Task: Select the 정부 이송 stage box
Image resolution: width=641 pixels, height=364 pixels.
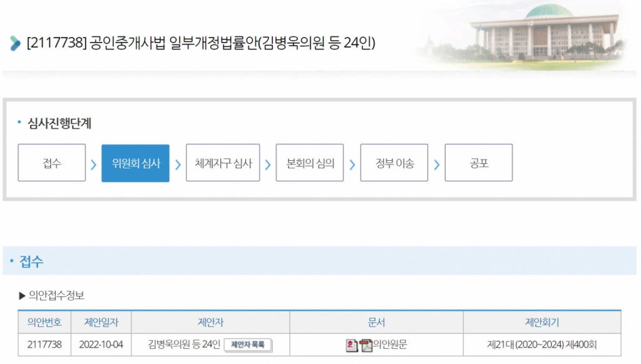Action: pyautogui.click(x=394, y=163)
